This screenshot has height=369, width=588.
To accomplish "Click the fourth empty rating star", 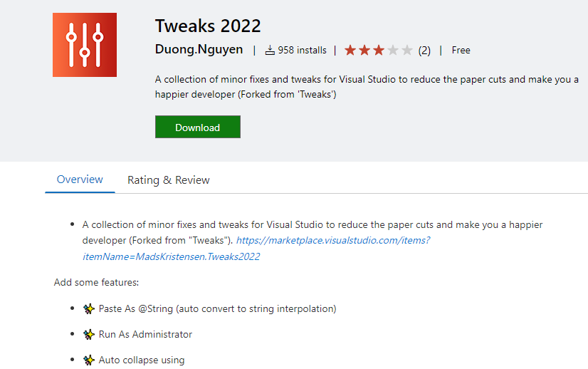I will (x=393, y=51).
